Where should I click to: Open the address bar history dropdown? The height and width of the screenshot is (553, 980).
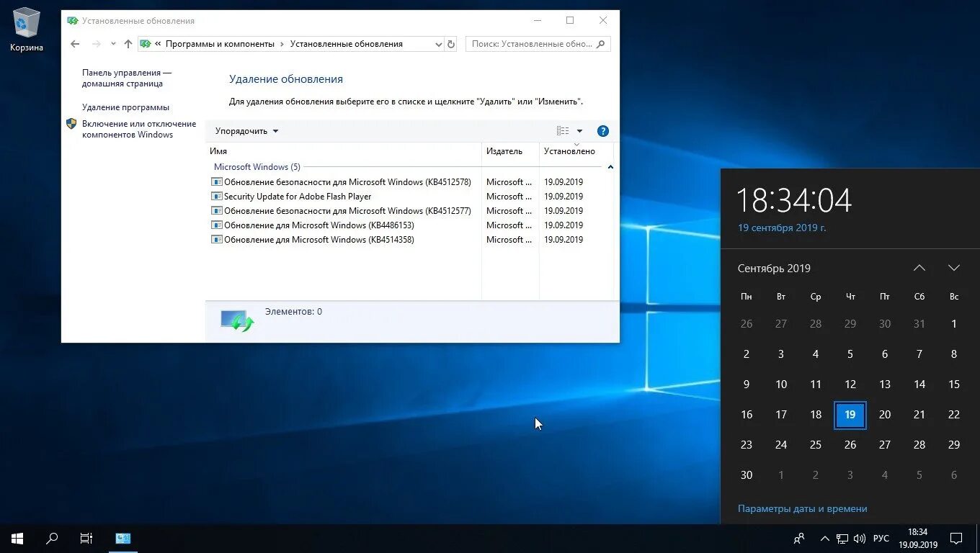[x=438, y=44]
